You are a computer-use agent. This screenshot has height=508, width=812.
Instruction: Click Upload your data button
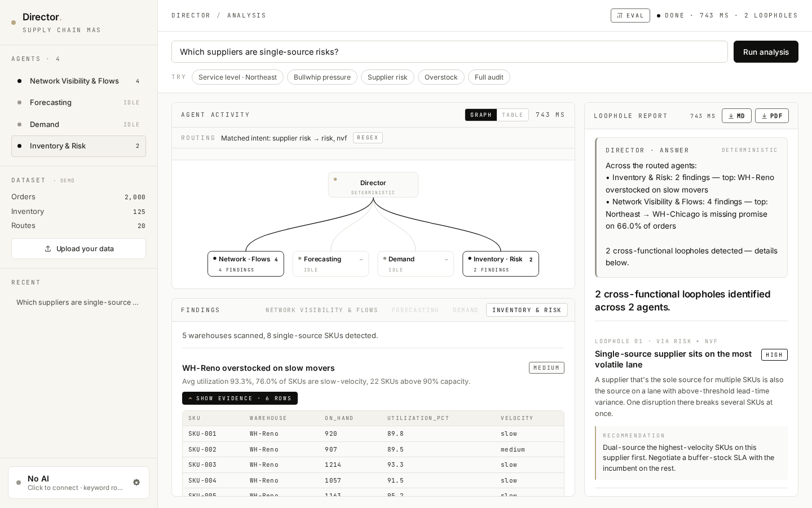[78, 249]
